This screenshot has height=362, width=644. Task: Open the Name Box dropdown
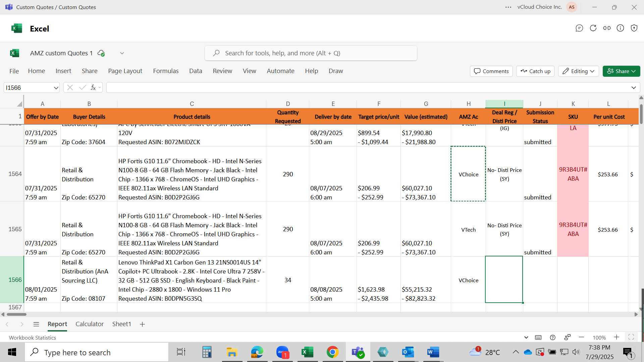point(56,88)
